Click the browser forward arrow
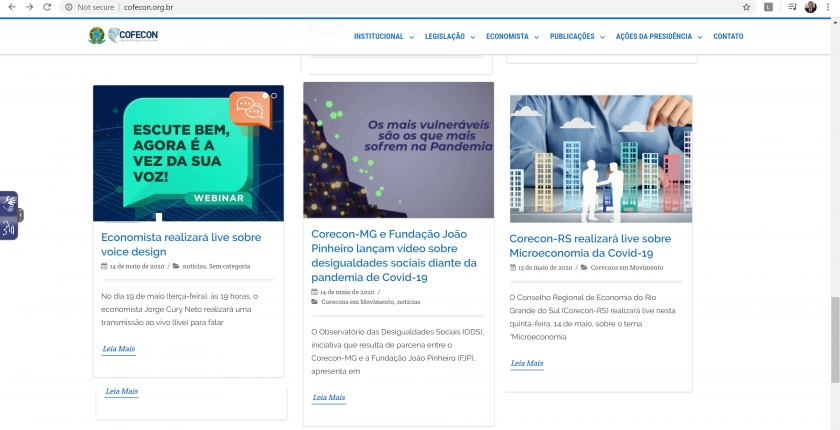 point(28,7)
